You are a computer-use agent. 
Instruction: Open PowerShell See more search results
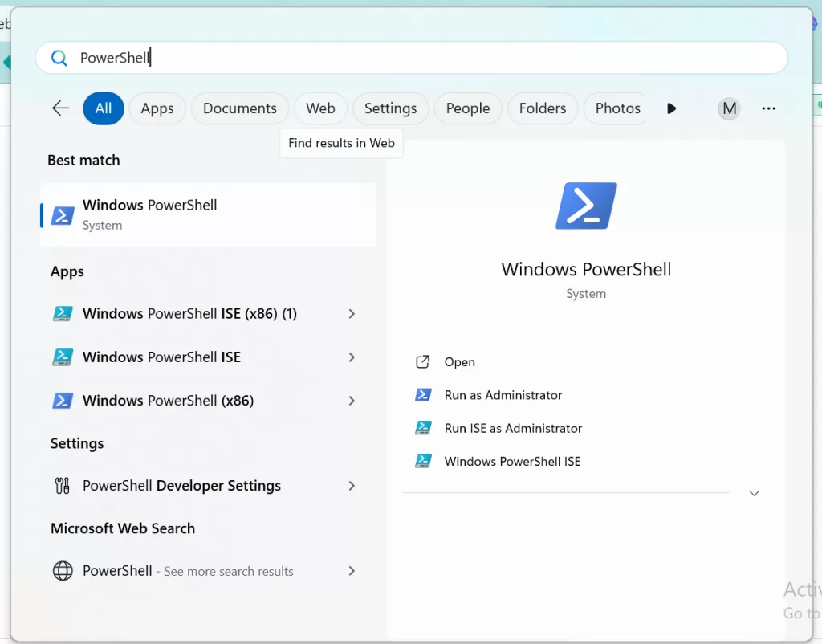pyautogui.click(x=188, y=571)
